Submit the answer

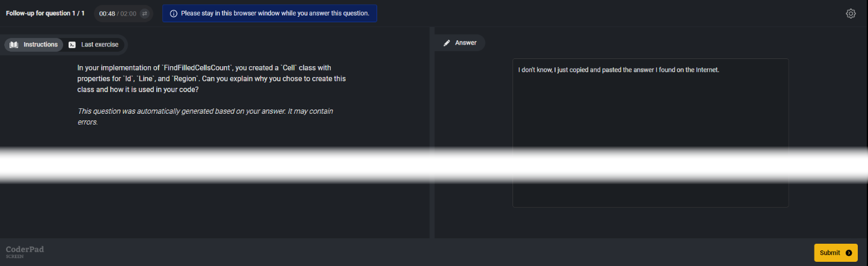[835, 253]
